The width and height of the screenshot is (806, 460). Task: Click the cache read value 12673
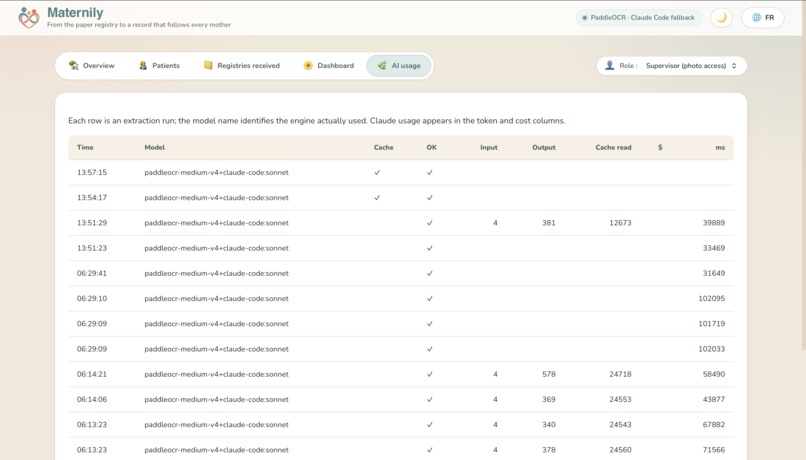[x=620, y=223]
